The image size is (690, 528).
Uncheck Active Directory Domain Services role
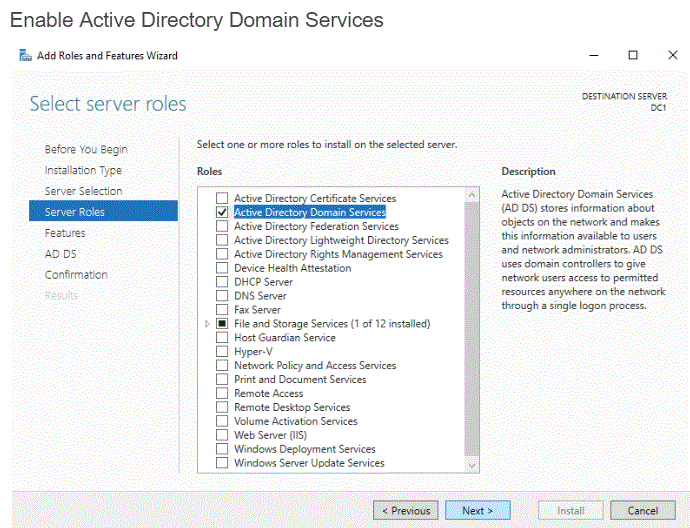pos(222,212)
